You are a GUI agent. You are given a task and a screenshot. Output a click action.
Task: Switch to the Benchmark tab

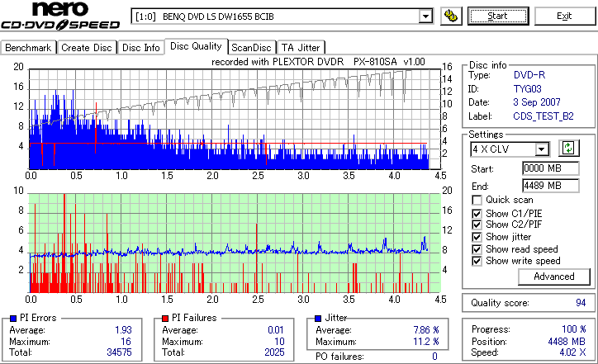coord(28,48)
